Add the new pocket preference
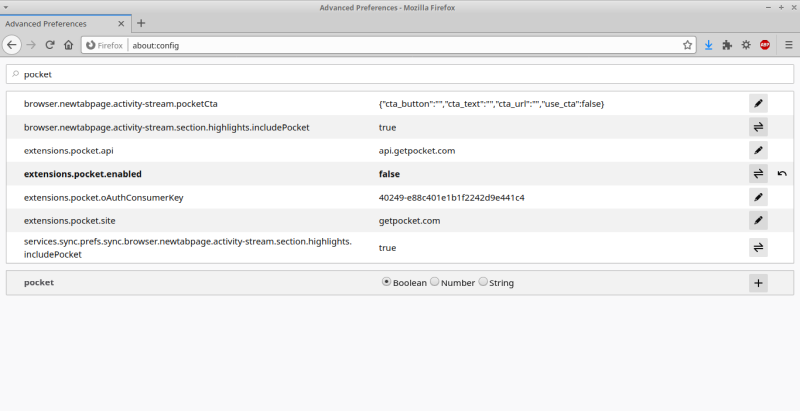The height and width of the screenshot is (411, 800). coord(758,283)
